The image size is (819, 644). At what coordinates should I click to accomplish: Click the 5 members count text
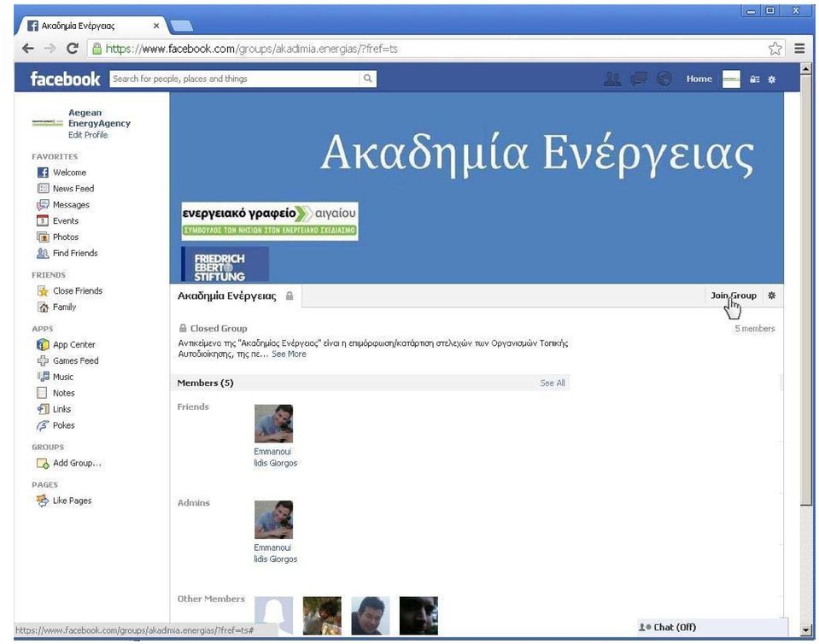pyautogui.click(x=755, y=329)
